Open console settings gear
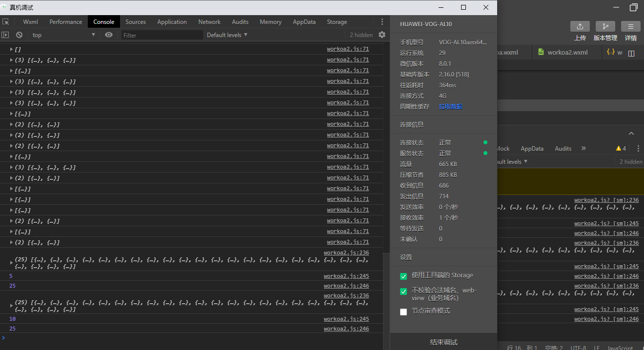The image size is (644, 350). (x=382, y=35)
